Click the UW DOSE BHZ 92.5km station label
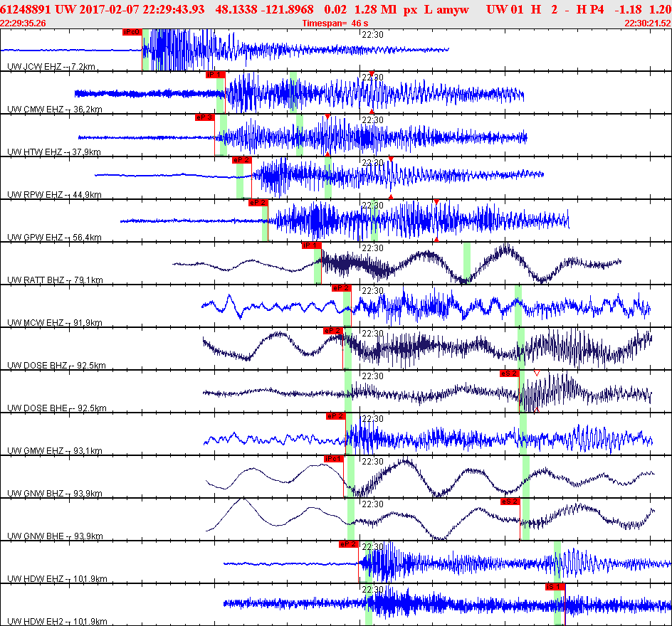672x626 pixels. 56,366
